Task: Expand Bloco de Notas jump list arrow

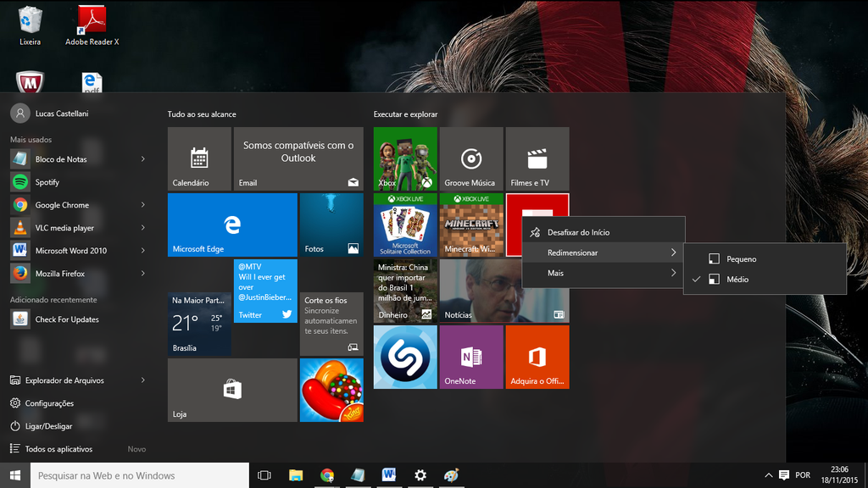Action: (142, 158)
